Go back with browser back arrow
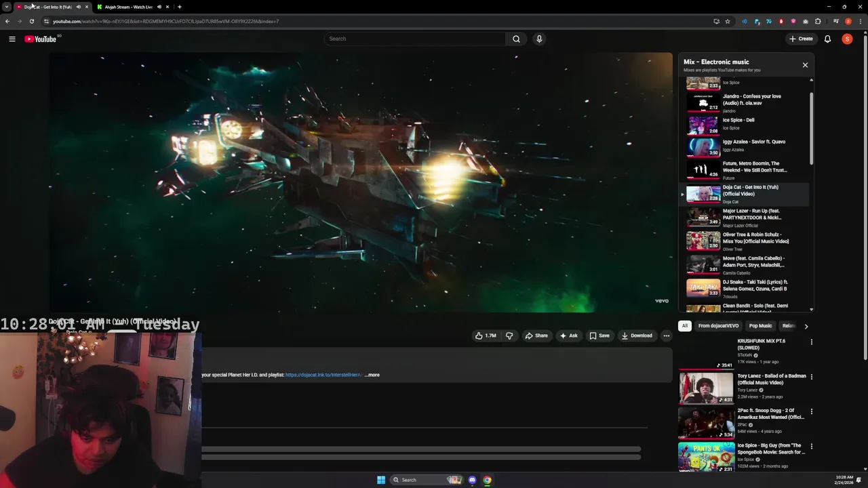This screenshot has width=868, height=488. (7, 21)
